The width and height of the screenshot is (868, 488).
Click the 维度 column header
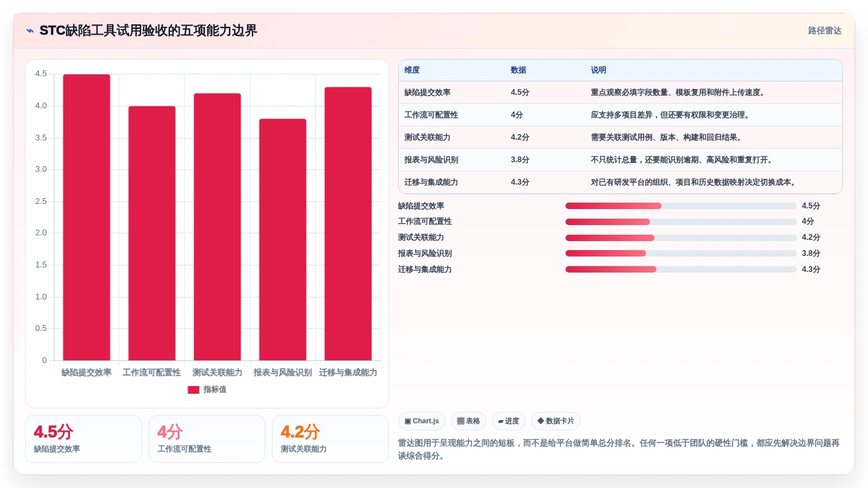[x=412, y=71]
